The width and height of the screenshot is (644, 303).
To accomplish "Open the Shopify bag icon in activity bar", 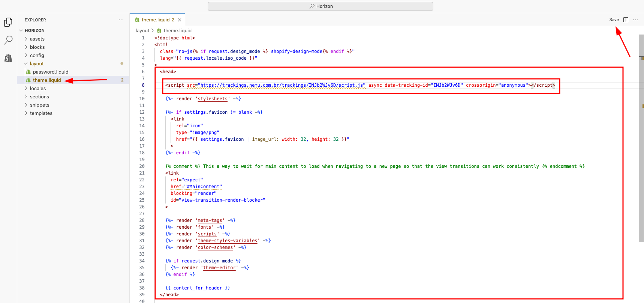I will 8,58.
